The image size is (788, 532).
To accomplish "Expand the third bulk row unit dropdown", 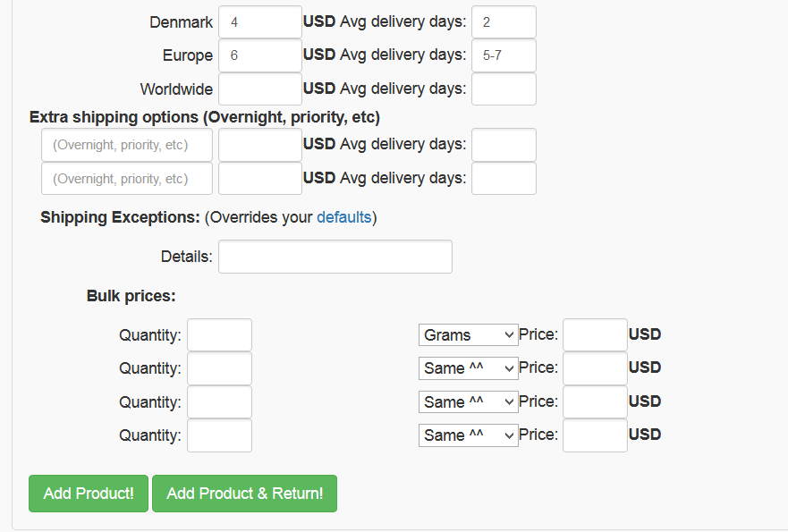I will [x=469, y=401].
